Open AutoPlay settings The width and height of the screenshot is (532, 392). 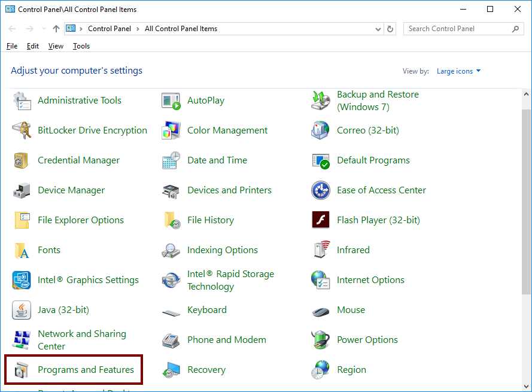[207, 100]
